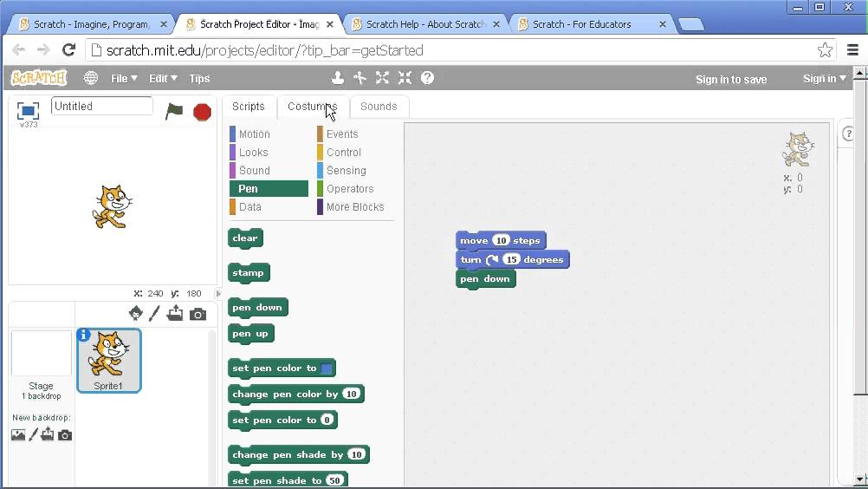This screenshot has height=489, width=868.
Task: Select the Duplicate stamp tool
Action: (338, 78)
